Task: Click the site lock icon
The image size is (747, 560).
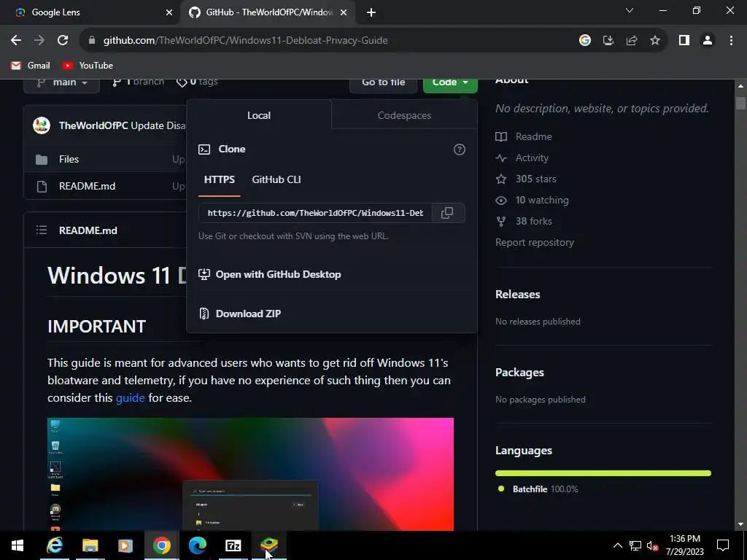Action: (x=92, y=41)
